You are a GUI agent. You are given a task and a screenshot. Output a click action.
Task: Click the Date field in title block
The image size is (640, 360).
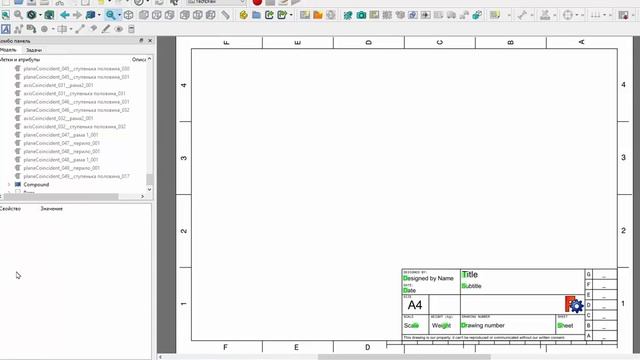409,291
